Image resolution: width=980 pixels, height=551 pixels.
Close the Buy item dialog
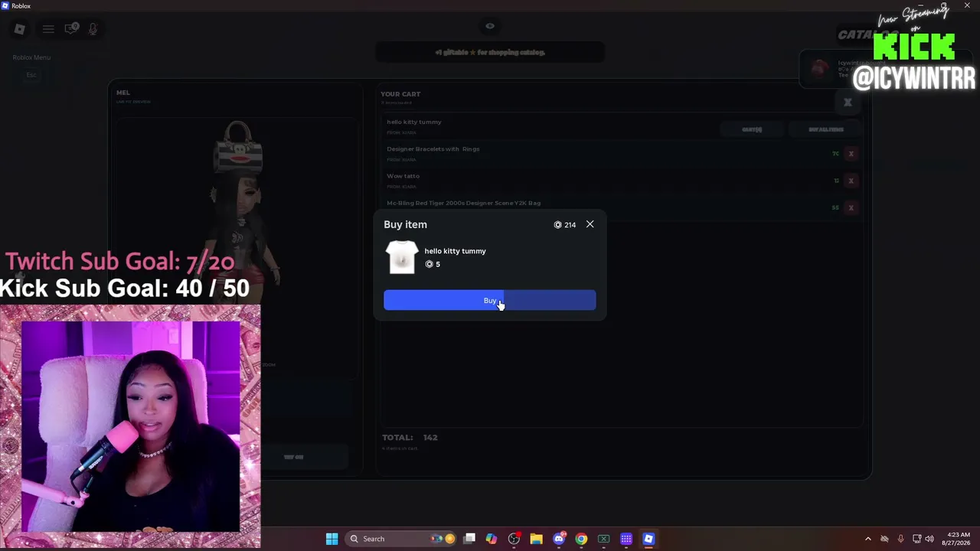click(590, 224)
